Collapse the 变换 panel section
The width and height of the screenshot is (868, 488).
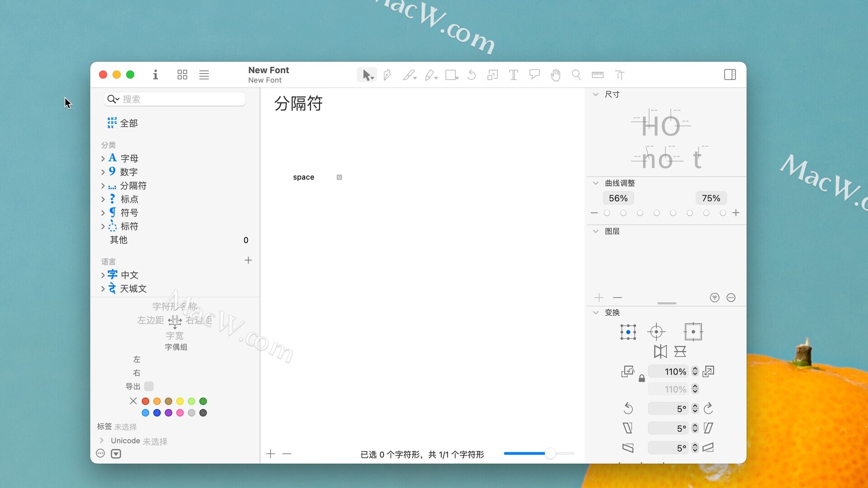click(x=596, y=313)
